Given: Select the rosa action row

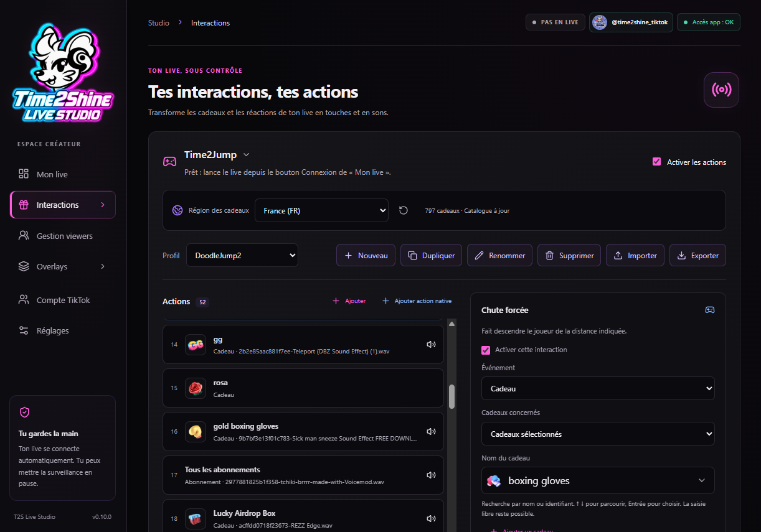Looking at the screenshot, I should click(x=303, y=388).
